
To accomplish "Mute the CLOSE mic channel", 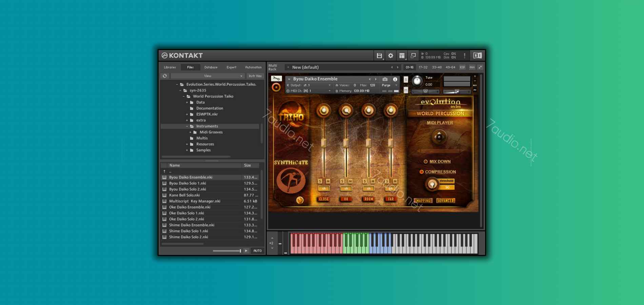I will tap(328, 181).
